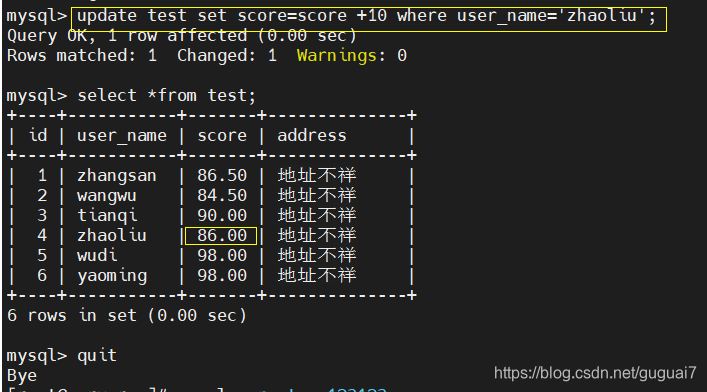Click the id value 2 in wangwu's row

[x=42, y=195]
